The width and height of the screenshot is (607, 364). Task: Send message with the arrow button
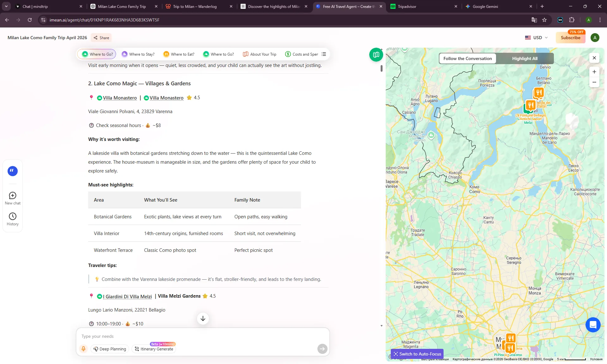pyautogui.click(x=322, y=349)
